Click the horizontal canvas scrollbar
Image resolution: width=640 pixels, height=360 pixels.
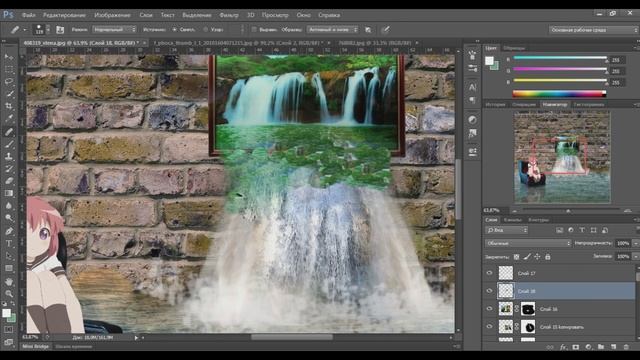coord(291,337)
